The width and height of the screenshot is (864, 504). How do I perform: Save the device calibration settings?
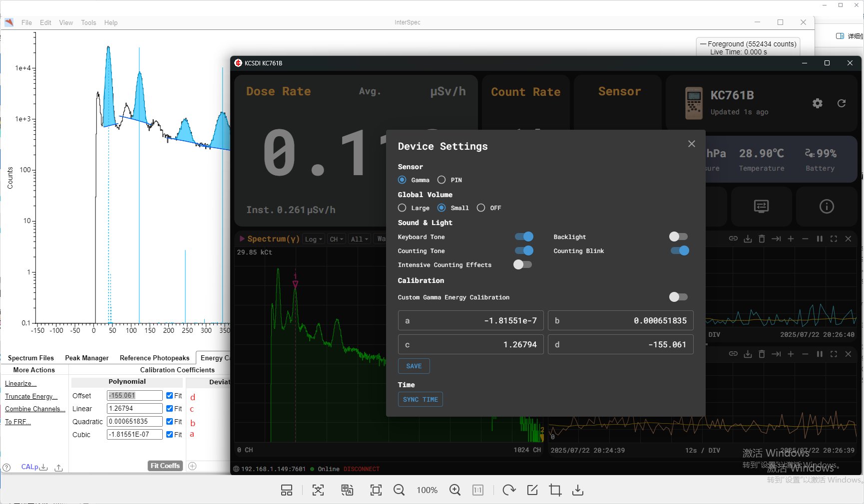(414, 366)
